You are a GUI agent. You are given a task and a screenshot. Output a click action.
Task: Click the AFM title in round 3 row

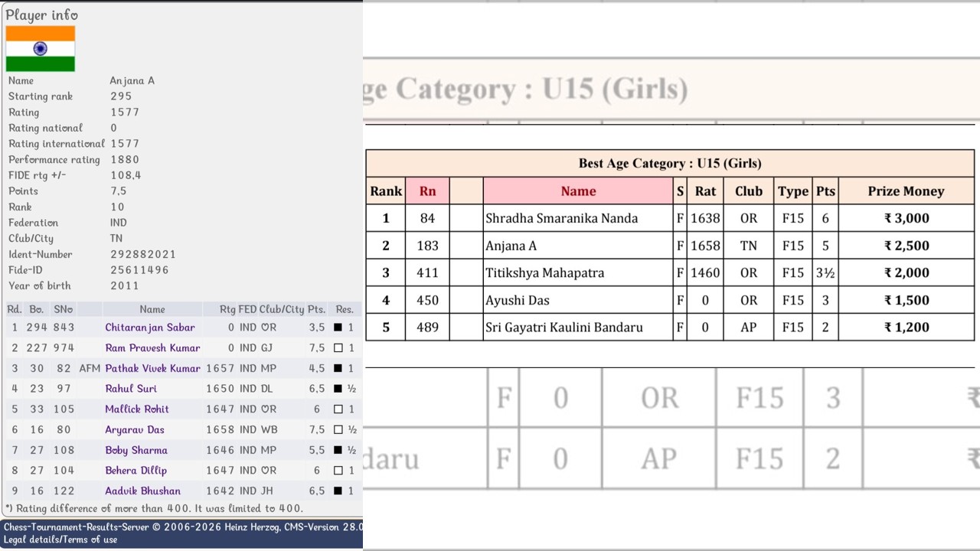click(90, 368)
